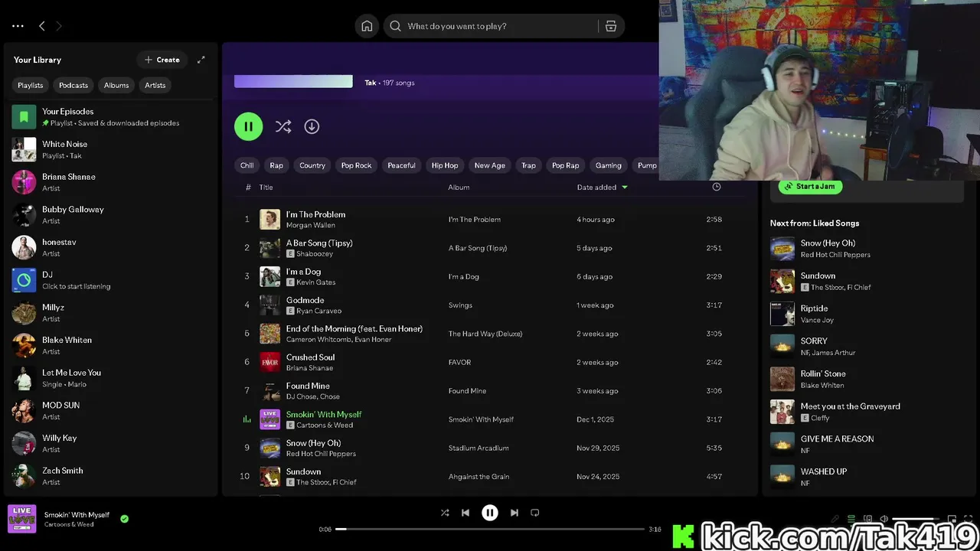Mute with the volume speaker icon
The width and height of the screenshot is (980, 551).
[x=884, y=519]
